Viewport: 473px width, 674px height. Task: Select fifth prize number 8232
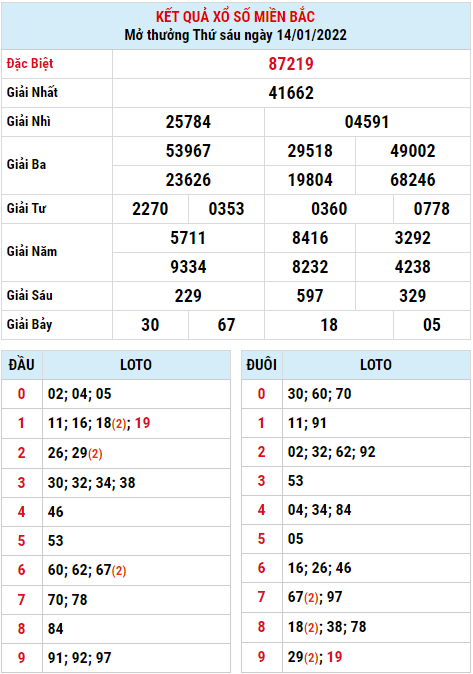(310, 267)
